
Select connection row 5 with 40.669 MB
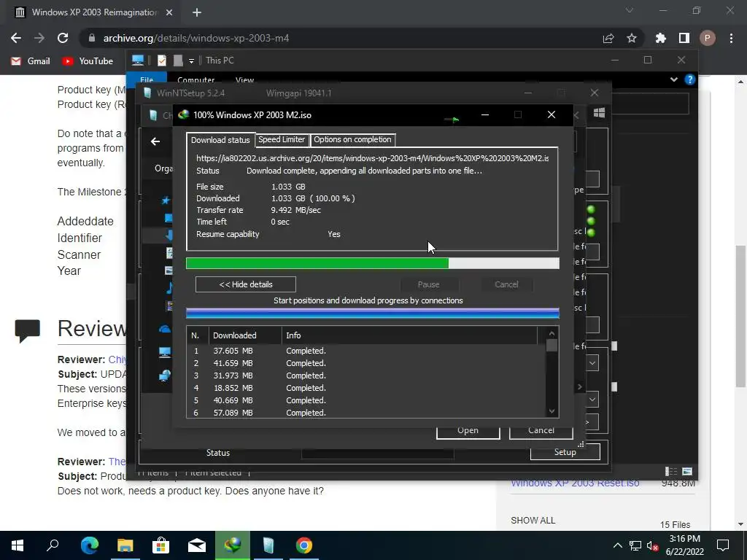point(366,400)
